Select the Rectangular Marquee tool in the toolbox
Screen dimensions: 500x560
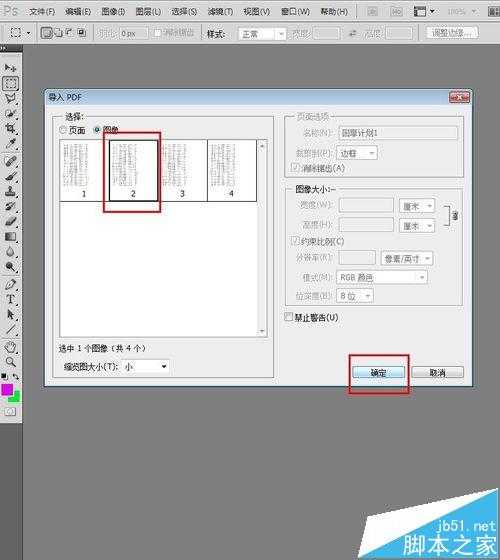10,83
